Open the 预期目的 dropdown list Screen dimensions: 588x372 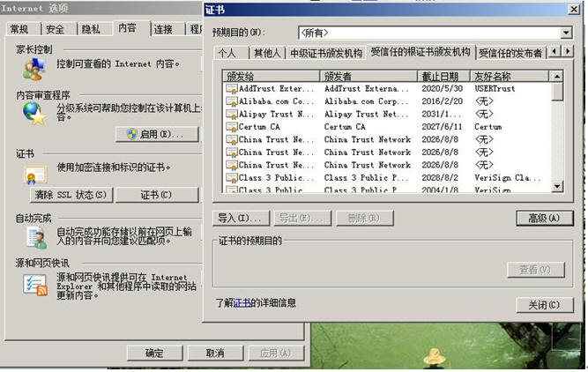tap(566, 33)
